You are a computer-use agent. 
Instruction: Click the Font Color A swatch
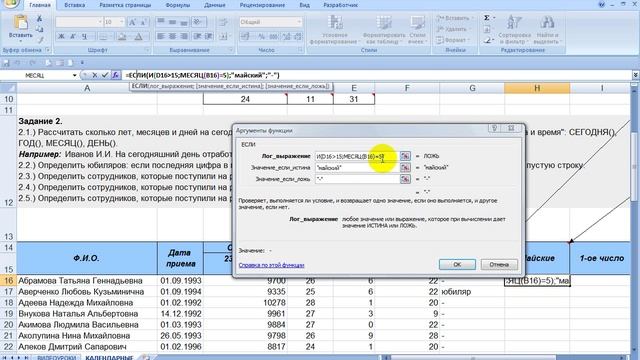coord(138,37)
